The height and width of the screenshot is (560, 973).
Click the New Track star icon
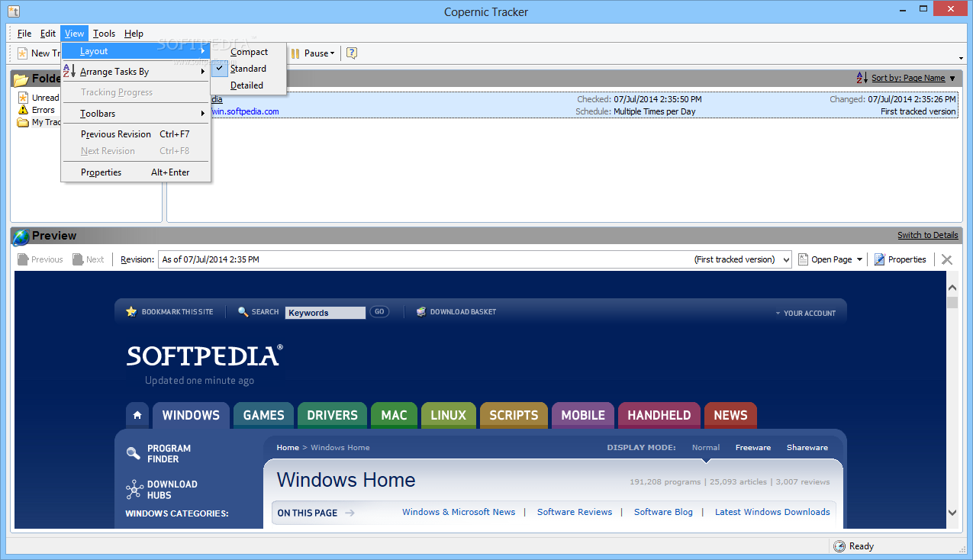pyautogui.click(x=23, y=53)
